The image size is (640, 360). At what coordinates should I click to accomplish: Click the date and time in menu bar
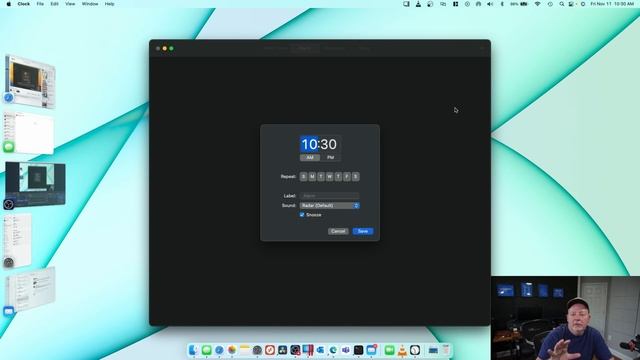pyautogui.click(x=612, y=4)
